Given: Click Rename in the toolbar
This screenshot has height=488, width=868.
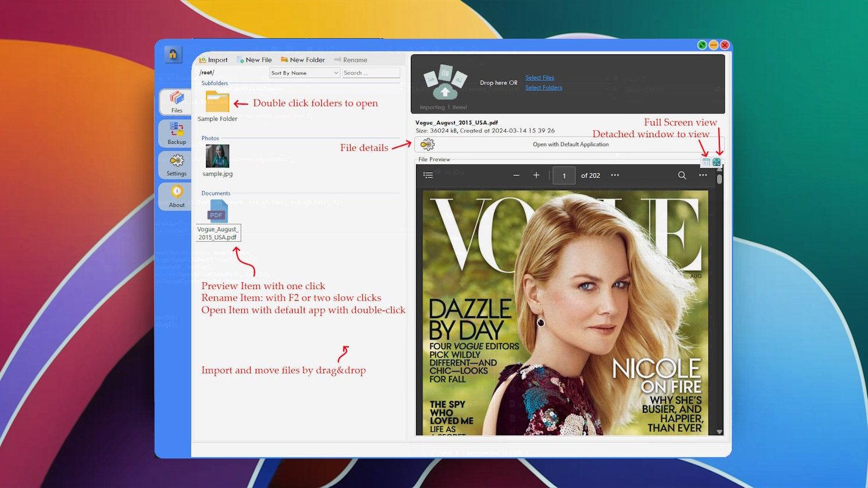Looking at the screenshot, I should 351,60.
